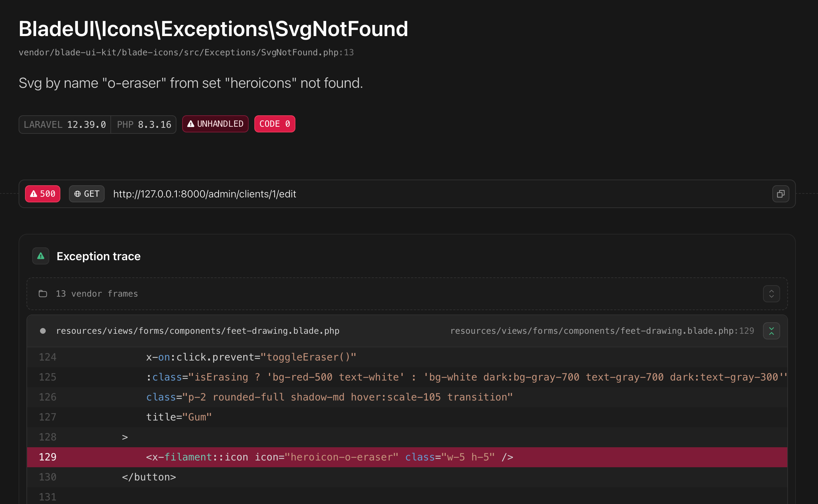
Task: Click the folder icon beside 13 vendor frames
Action: click(x=43, y=293)
